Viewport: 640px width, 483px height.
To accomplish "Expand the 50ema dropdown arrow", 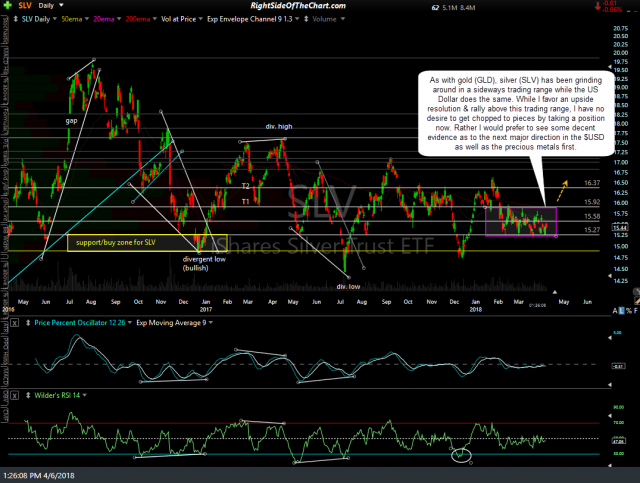I will click(86, 19).
